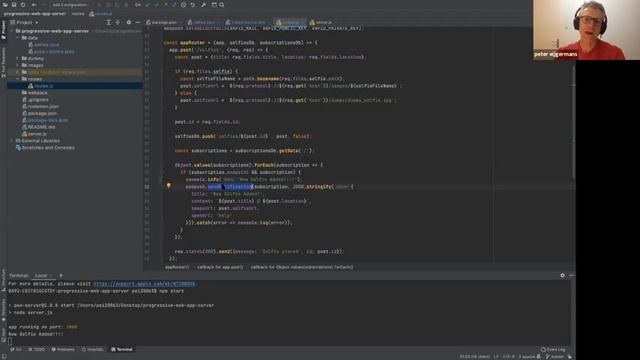Click callback for app.post() breadcrumb
Viewport: 640px width, 360px height.
[x=220, y=267]
